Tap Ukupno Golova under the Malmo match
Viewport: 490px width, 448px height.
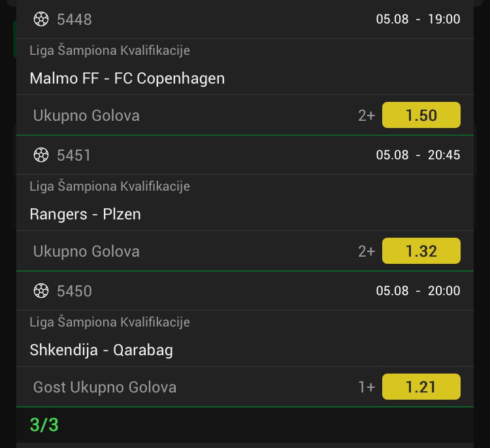pos(86,116)
